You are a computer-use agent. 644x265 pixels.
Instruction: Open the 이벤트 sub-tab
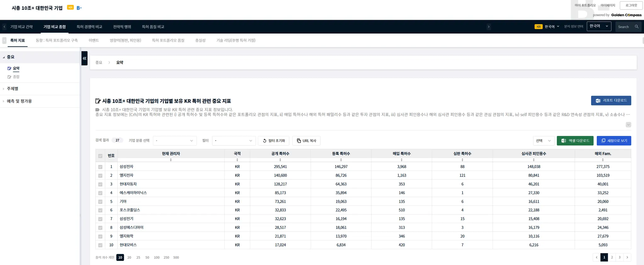tap(94, 40)
